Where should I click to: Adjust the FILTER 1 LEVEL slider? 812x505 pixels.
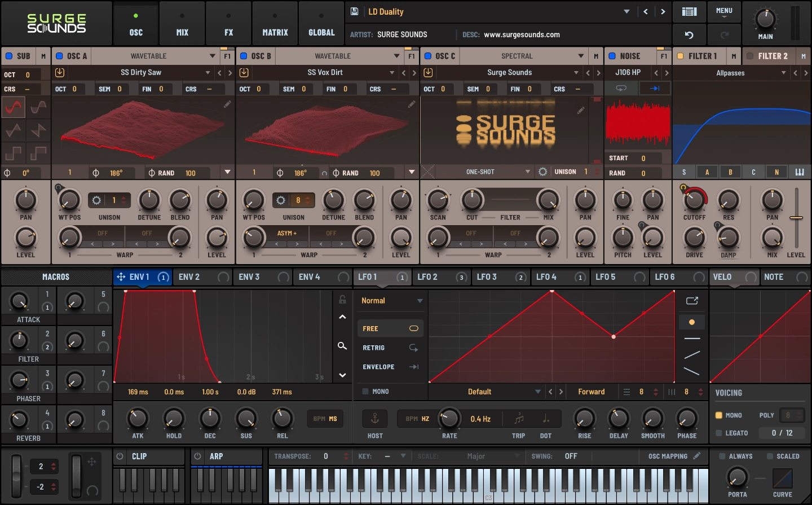point(796,218)
